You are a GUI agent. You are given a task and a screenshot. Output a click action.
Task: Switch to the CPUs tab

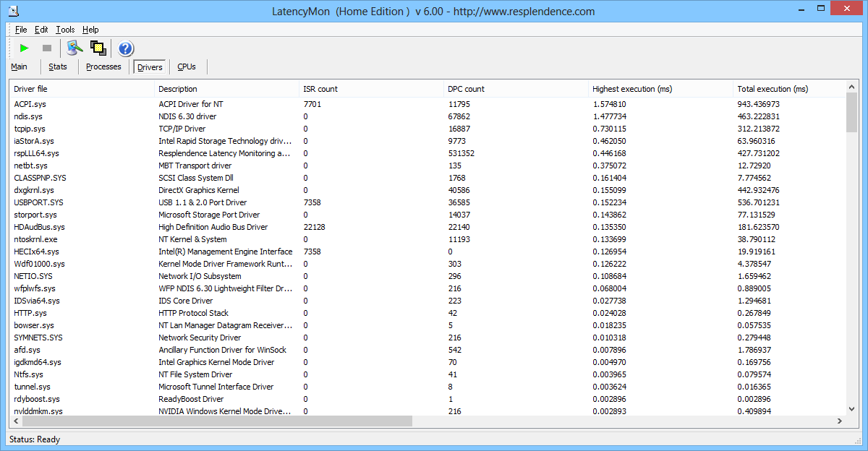coord(187,66)
